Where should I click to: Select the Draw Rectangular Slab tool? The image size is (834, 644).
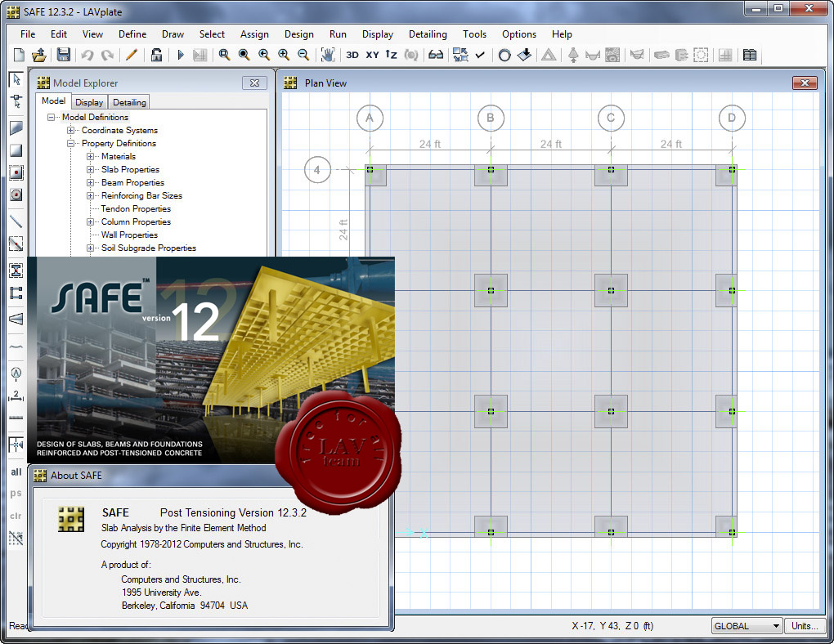(x=16, y=150)
